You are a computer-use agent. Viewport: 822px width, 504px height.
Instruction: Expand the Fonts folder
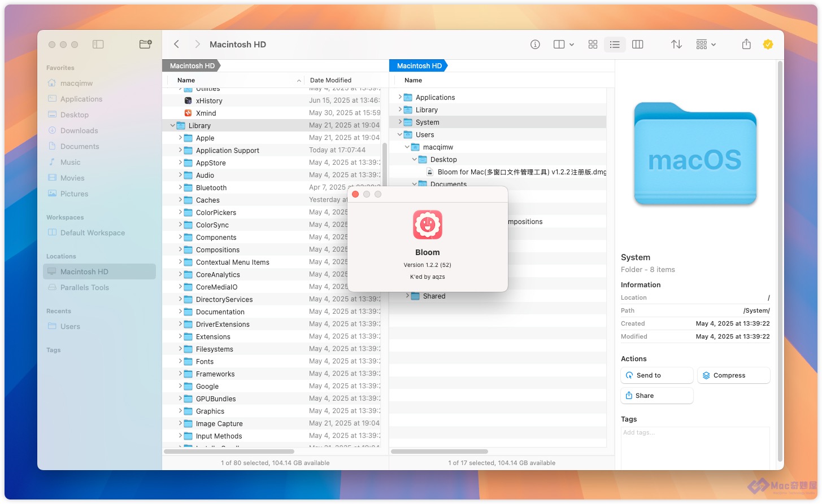(x=180, y=361)
